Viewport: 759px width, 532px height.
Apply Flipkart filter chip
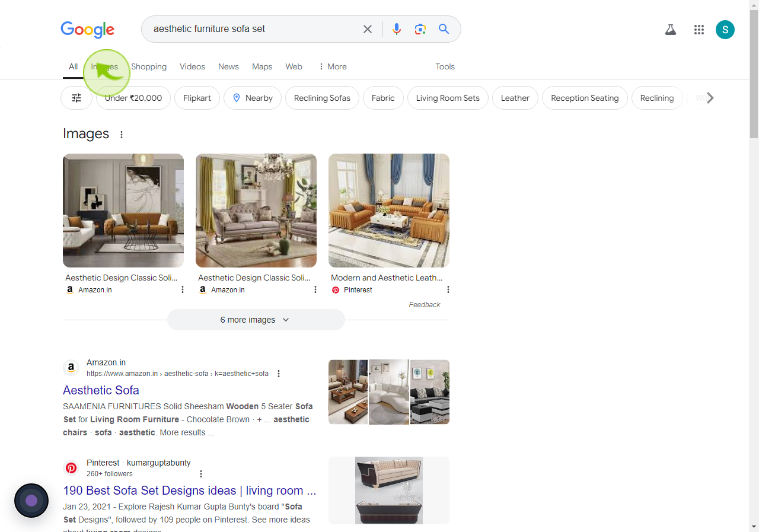pos(197,98)
